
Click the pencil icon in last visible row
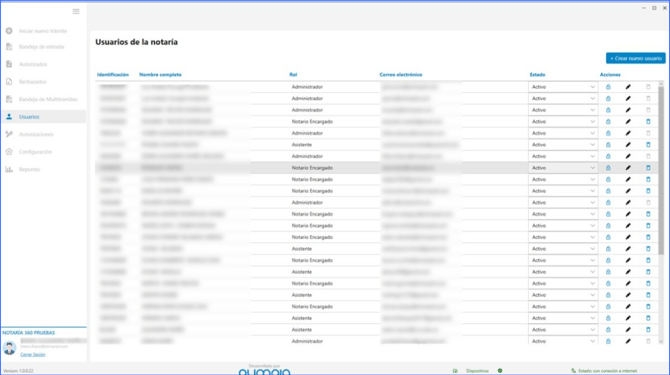pyautogui.click(x=628, y=341)
